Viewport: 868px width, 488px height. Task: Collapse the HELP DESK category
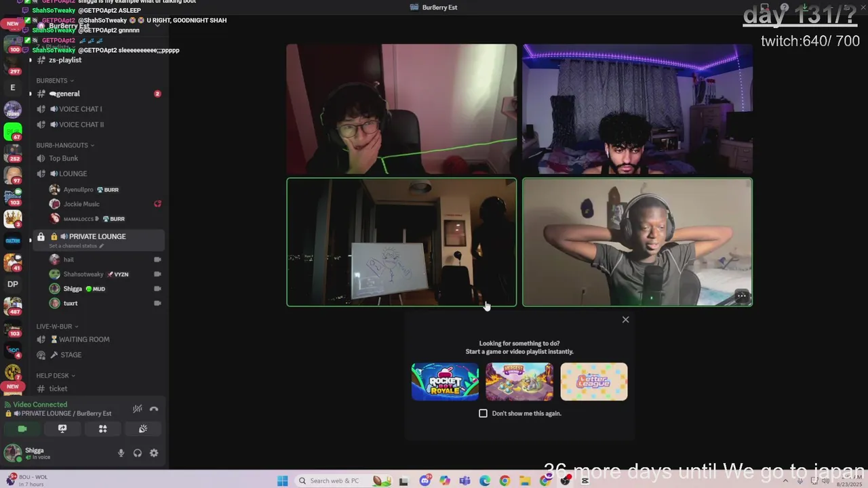56,375
